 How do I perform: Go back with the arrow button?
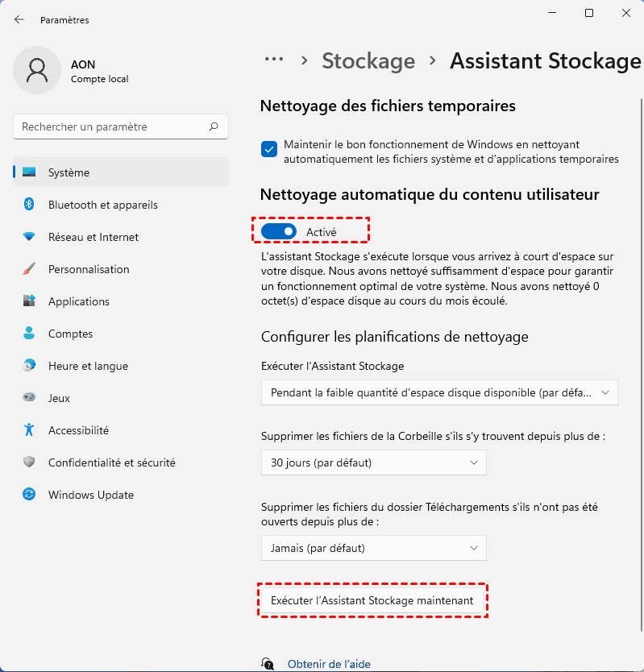click(x=19, y=19)
